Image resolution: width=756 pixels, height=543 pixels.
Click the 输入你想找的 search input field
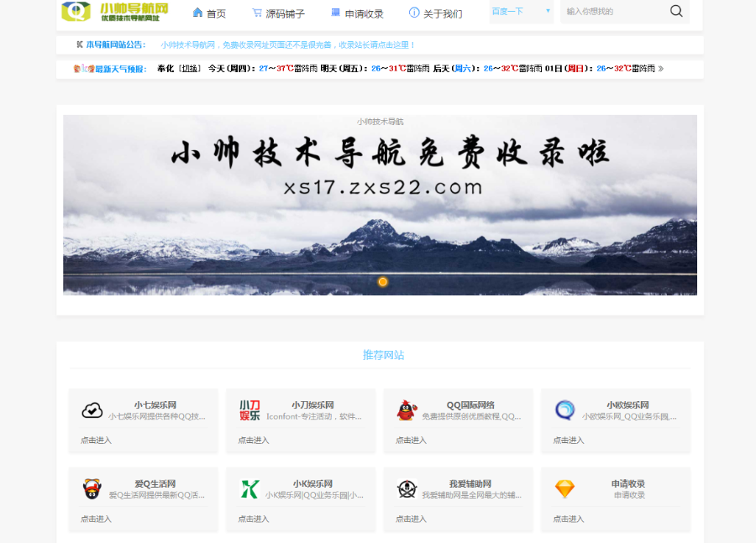click(x=613, y=11)
